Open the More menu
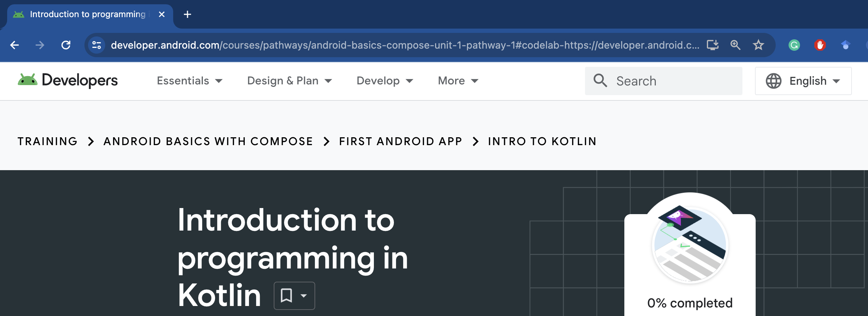This screenshot has width=868, height=316. 458,81
